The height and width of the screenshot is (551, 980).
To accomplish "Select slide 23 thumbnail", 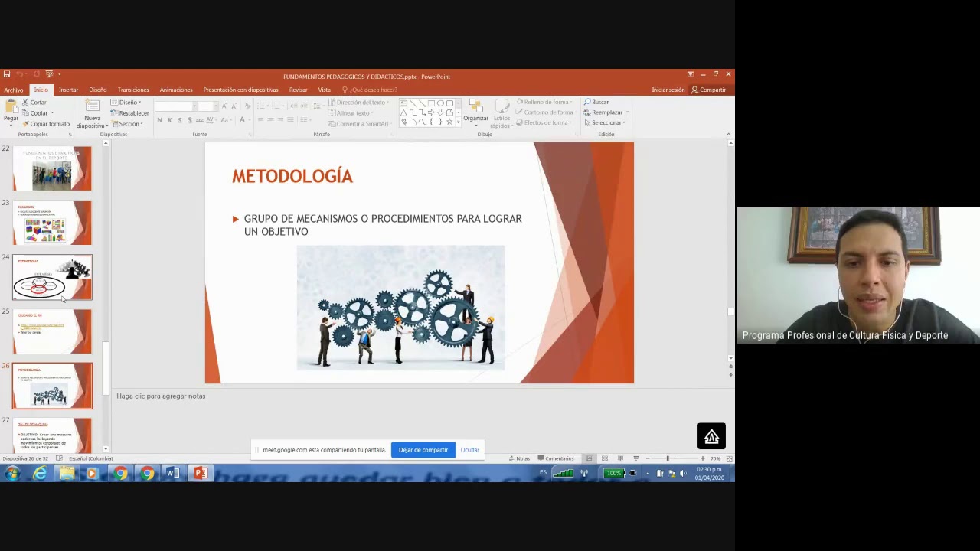I will [x=52, y=223].
